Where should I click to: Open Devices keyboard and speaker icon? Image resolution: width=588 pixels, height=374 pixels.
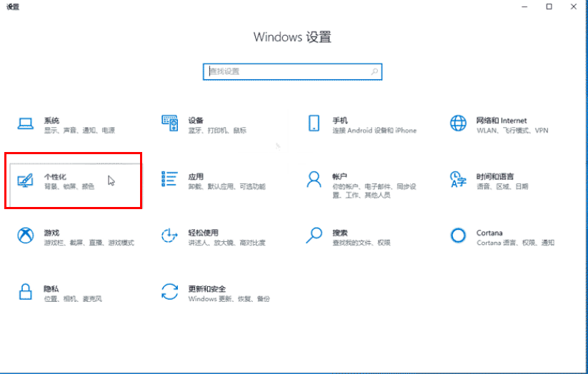coord(170,123)
